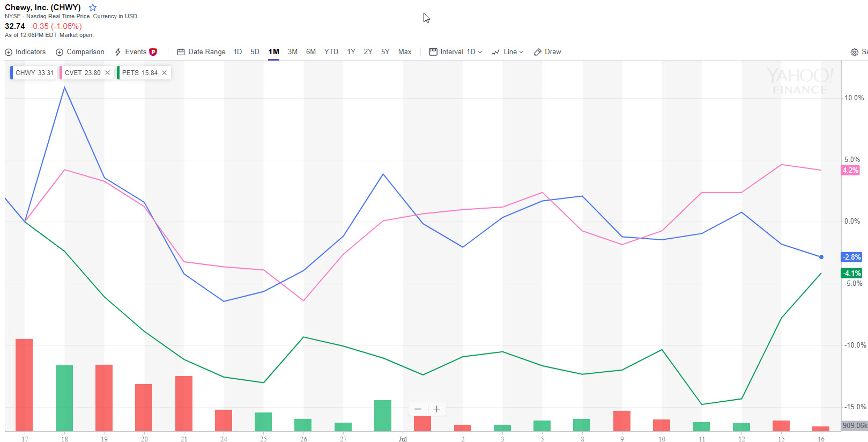Viewport: 868px width, 442px height.
Task: Click the green PETS color swatch
Action: [118, 73]
